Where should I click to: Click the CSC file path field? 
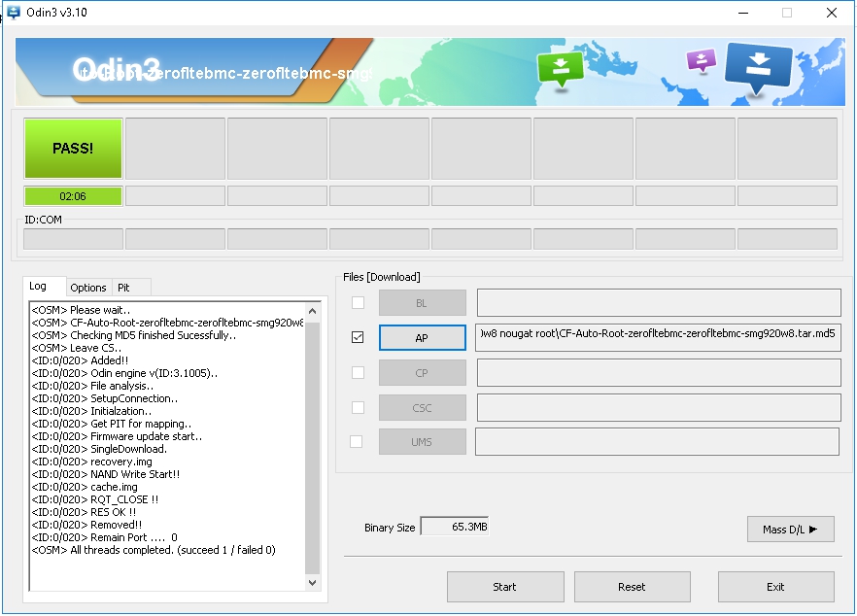click(659, 408)
